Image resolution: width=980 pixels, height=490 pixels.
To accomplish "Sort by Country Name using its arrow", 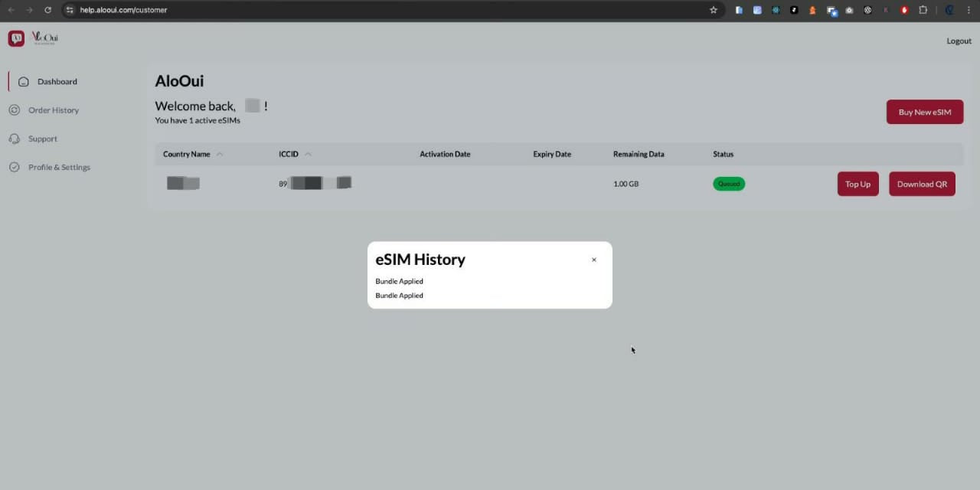I will 220,154.
